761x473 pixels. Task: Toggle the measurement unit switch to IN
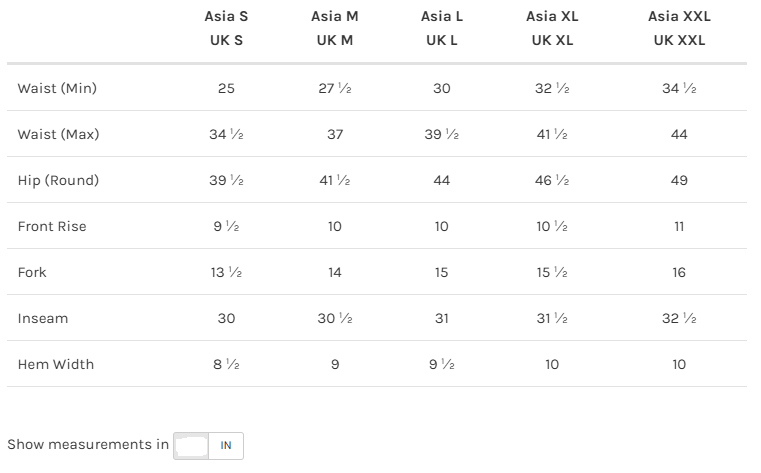tap(226, 445)
